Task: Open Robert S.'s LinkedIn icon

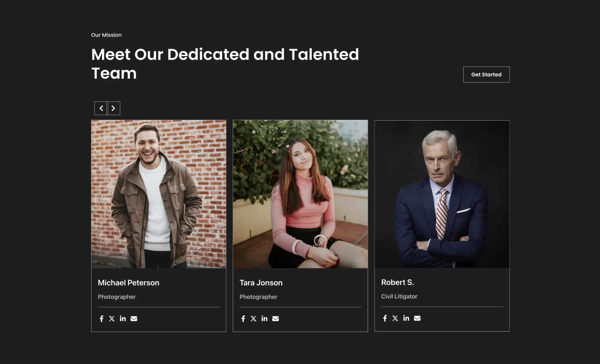Action: 406,318
